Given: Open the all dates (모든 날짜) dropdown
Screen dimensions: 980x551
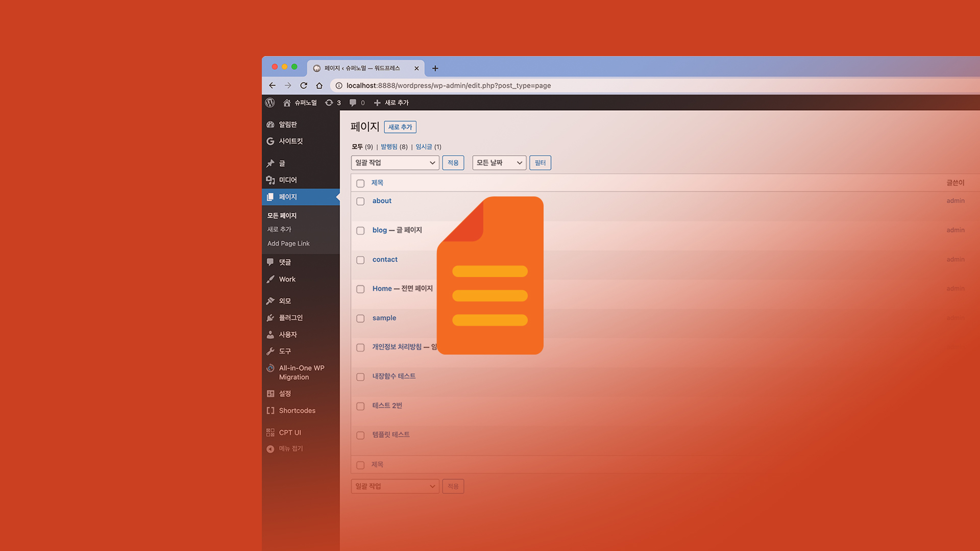Looking at the screenshot, I should 499,163.
